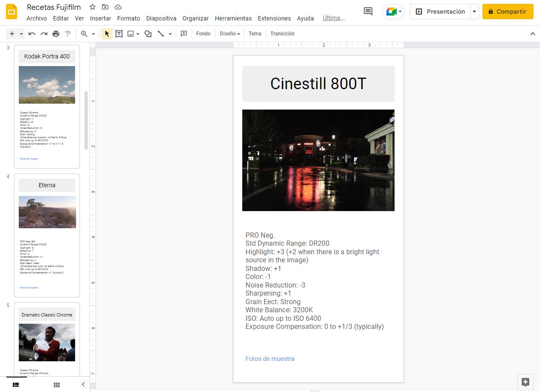Choose the select cursor tool
This screenshot has width=540, height=392.
click(x=107, y=34)
